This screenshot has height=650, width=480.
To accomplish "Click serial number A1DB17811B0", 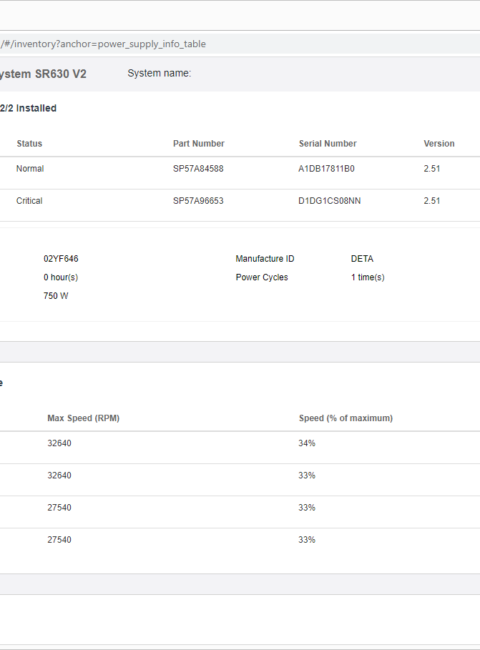I will pyautogui.click(x=326, y=169).
